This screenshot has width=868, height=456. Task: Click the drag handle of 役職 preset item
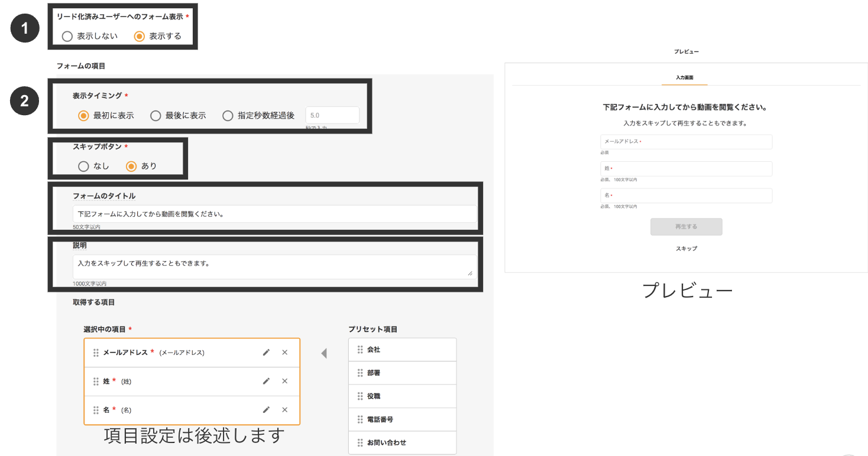[x=361, y=396]
